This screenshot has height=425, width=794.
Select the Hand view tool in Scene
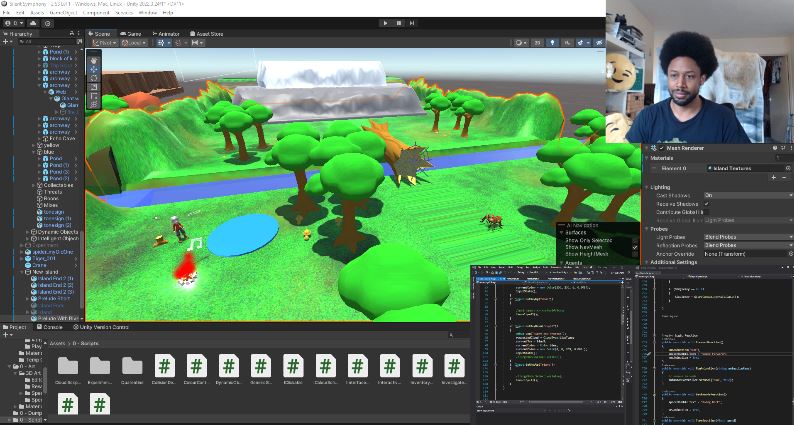(x=95, y=60)
